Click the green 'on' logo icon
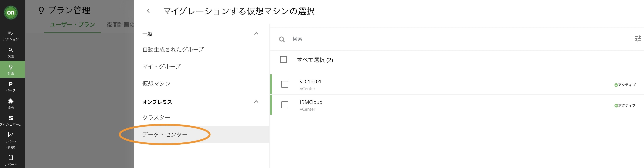The image size is (644, 168). tap(11, 12)
